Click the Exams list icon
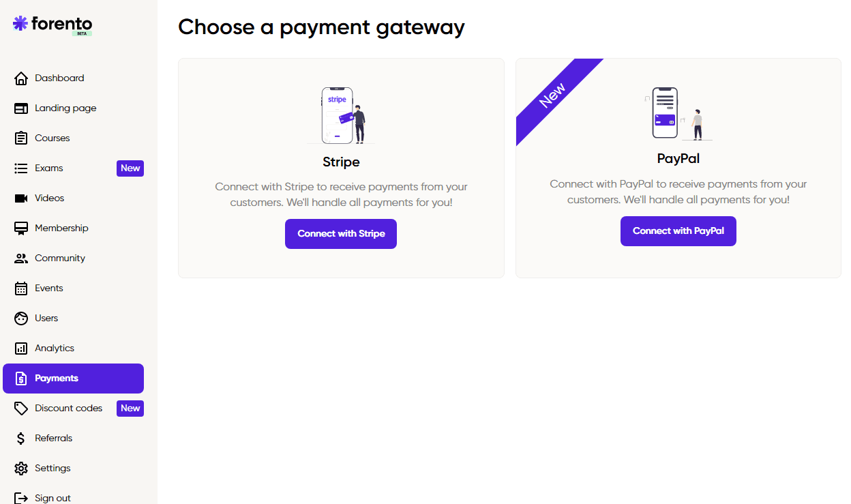The width and height of the screenshot is (851, 504). tap(21, 168)
